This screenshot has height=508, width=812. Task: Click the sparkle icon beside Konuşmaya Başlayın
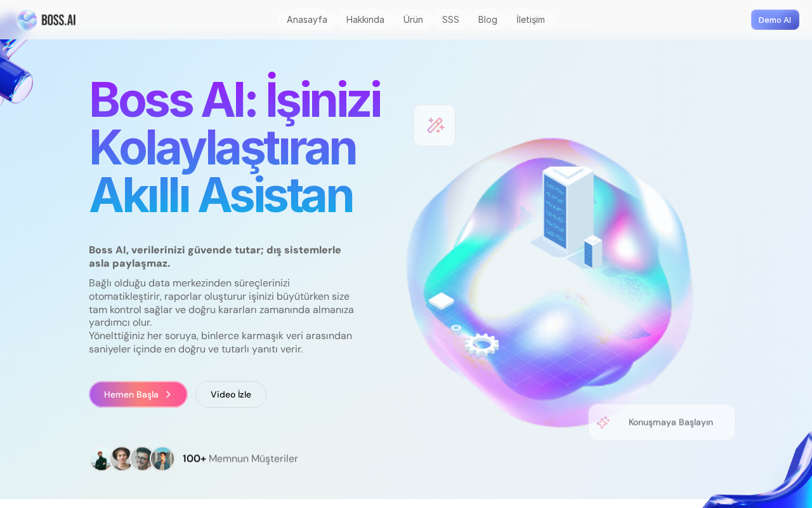(x=603, y=422)
